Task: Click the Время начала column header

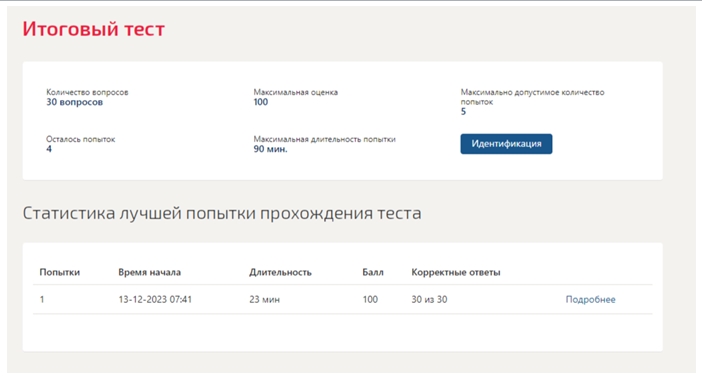Action: coord(150,272)
